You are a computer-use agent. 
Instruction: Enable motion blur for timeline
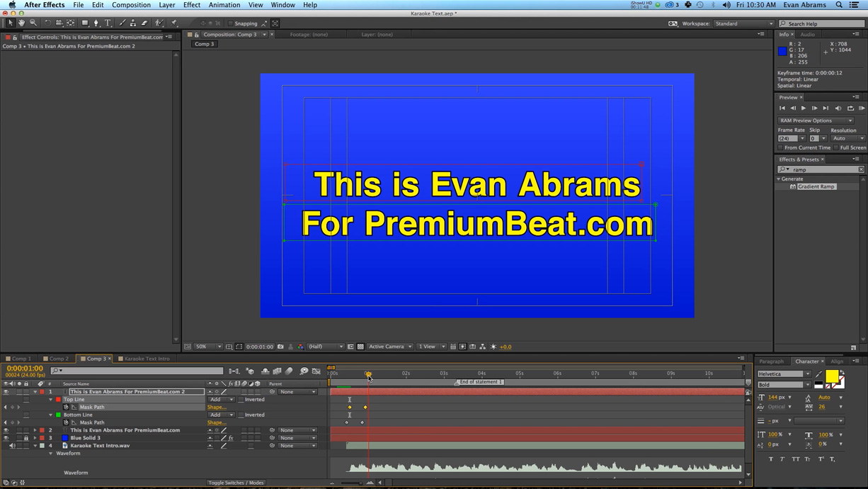(290, 371)
